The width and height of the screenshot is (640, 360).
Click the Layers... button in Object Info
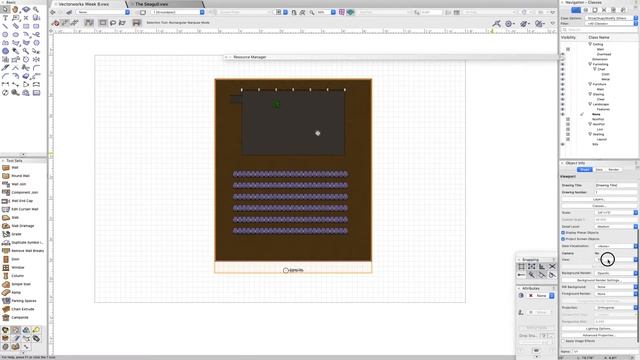tap(598, 199)
